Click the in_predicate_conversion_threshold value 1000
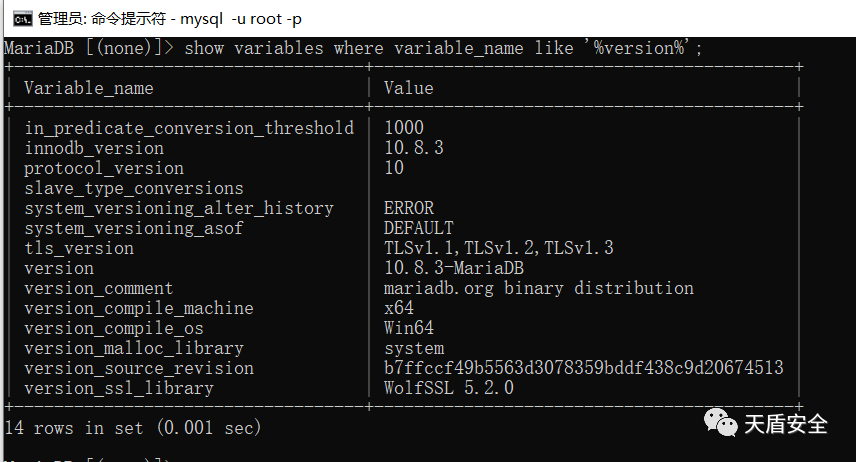This screenshot has height=462, width=856. 404,128
